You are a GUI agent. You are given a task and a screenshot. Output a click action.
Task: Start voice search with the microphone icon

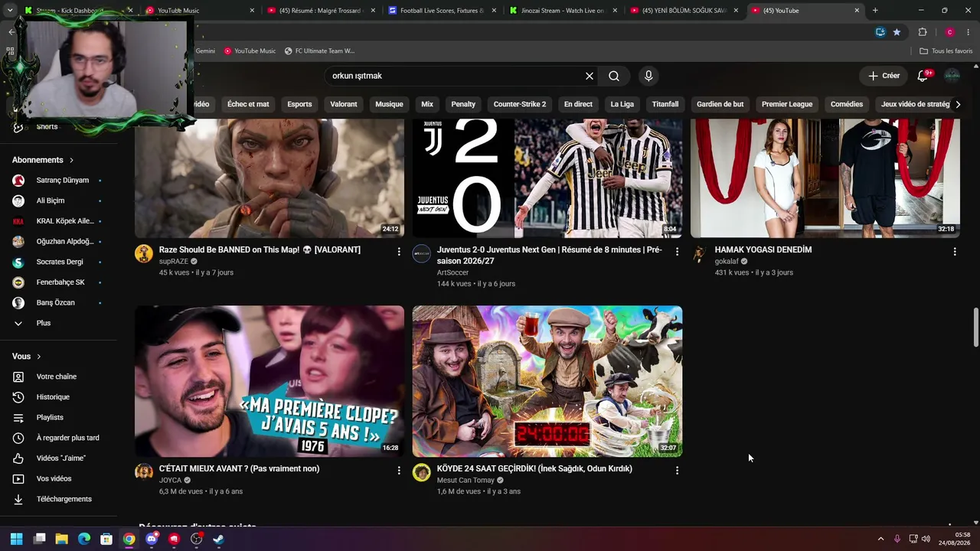(648, 76)
